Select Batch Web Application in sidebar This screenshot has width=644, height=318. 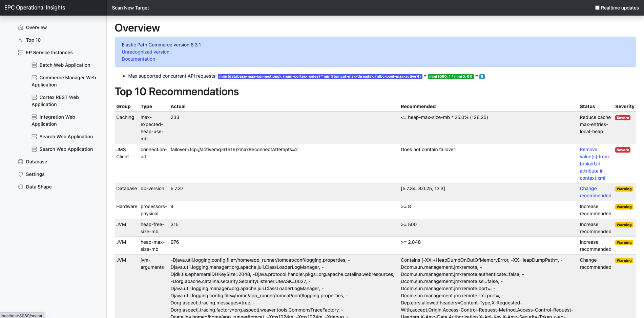point(65,65)
